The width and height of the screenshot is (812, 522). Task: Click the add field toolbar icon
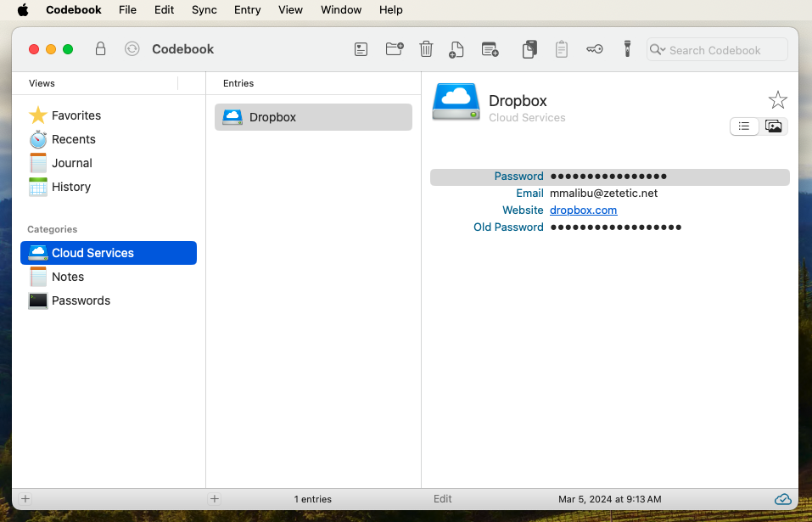click(490, 49)
